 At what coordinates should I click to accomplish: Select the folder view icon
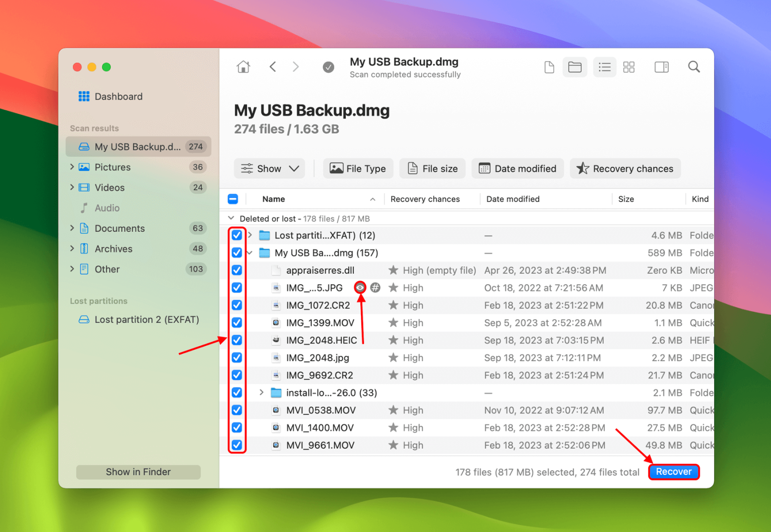575,67
